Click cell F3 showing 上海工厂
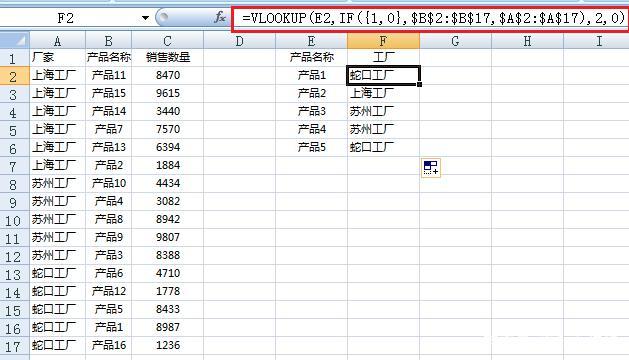 383,94
